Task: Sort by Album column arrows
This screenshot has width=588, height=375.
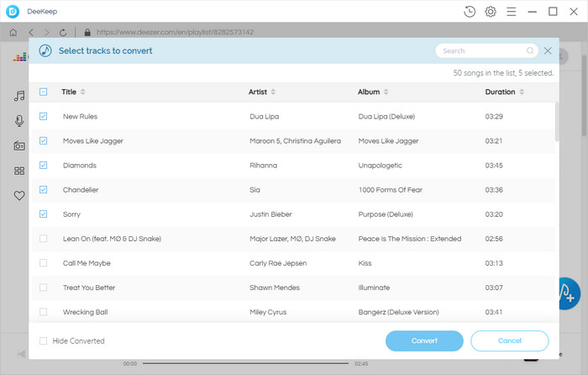Action: [x=386, y=92]
